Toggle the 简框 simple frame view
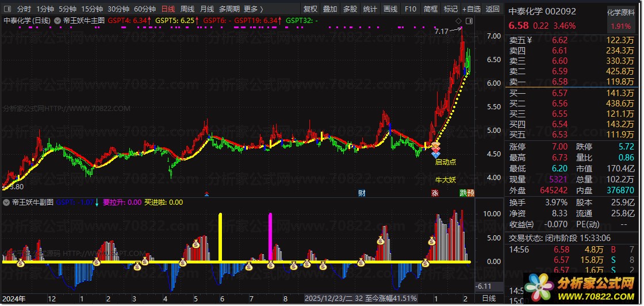The width and height of the screenshot is (644, 306). 430,9
